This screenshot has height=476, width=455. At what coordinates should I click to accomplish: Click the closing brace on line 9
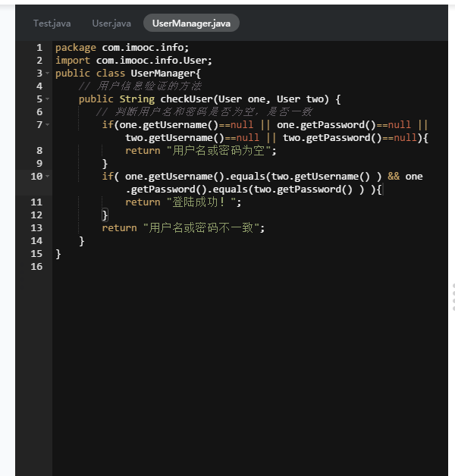click(105, 164)
